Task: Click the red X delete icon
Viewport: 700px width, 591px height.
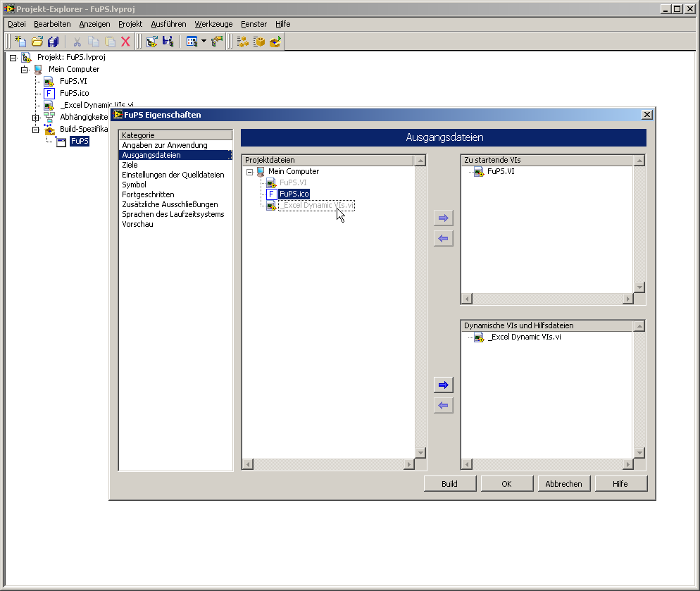Action: coord(126,42)
